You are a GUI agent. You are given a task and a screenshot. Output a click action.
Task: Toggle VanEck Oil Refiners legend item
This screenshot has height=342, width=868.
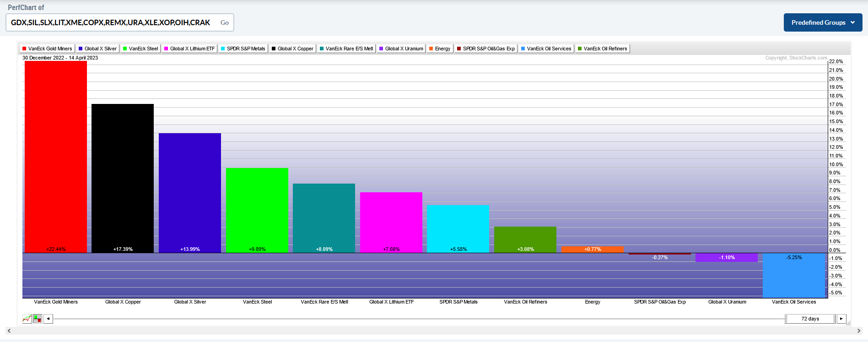(x=603, y=49)
